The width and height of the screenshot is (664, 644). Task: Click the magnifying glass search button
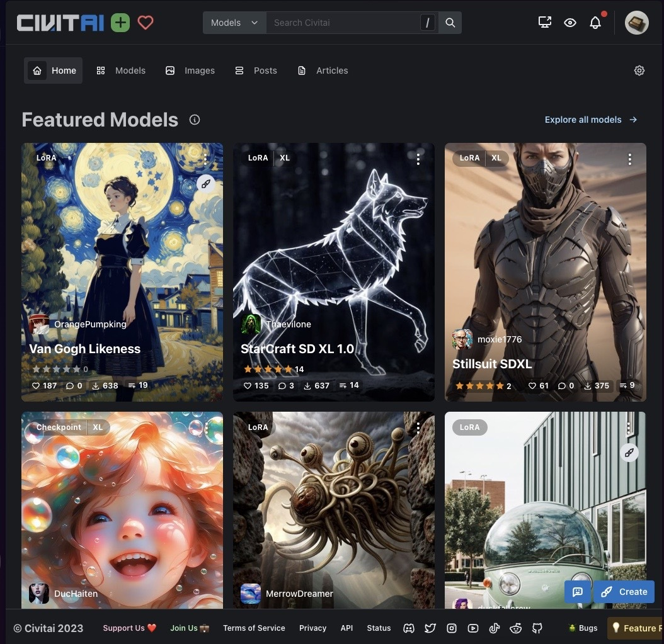tap(450, 23)
